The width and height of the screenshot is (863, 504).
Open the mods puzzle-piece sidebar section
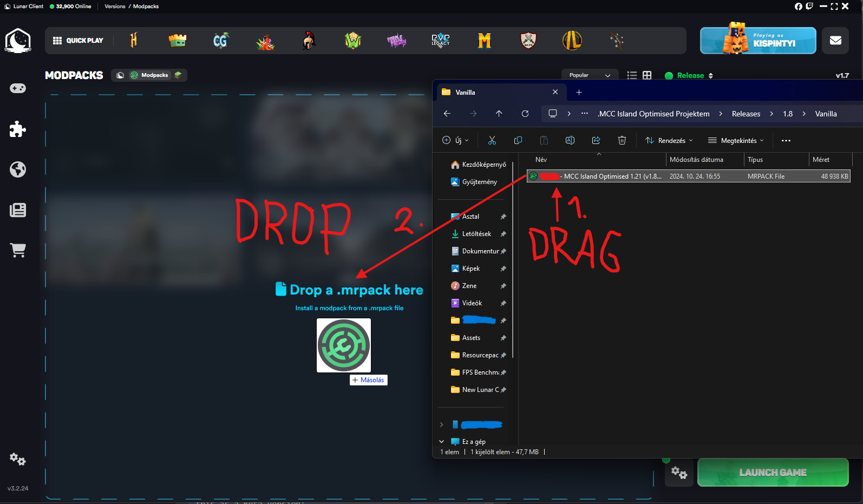click(18, 129)
